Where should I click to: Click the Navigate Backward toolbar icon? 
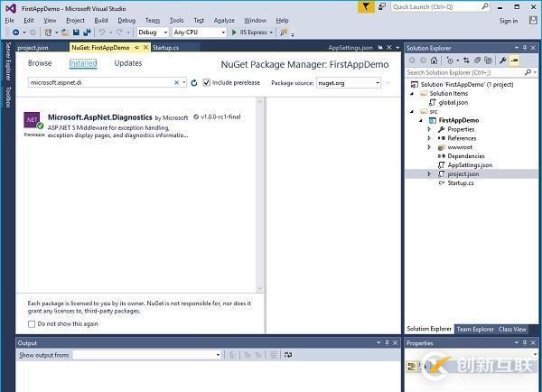point(15,33)
